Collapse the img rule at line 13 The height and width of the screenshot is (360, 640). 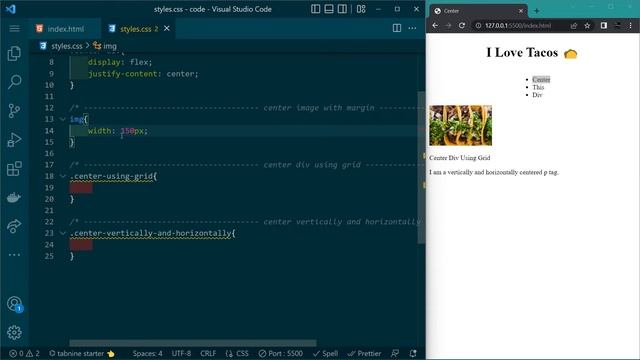point(62,119)
